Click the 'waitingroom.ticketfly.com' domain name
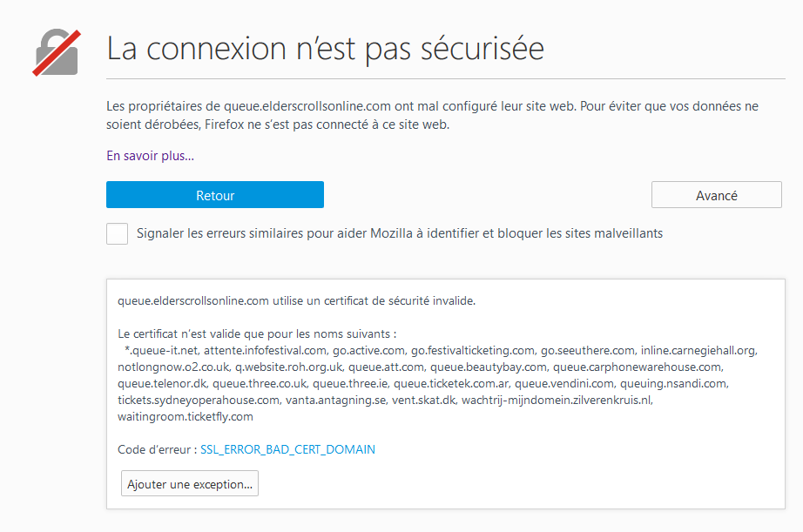The width and height of the screenshot is (803, 532). click(x=185, y=416)
